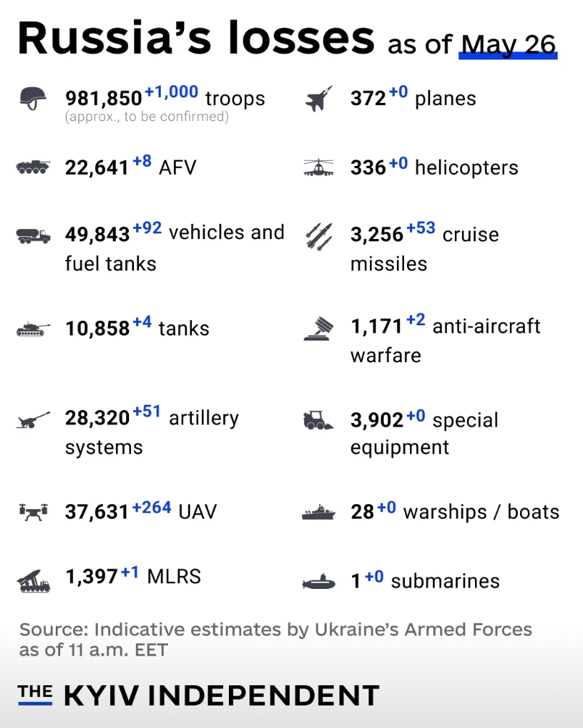Click the 981,850 troops figure
The width and height of the screenshot is (583, 728).
click(104, 99)
